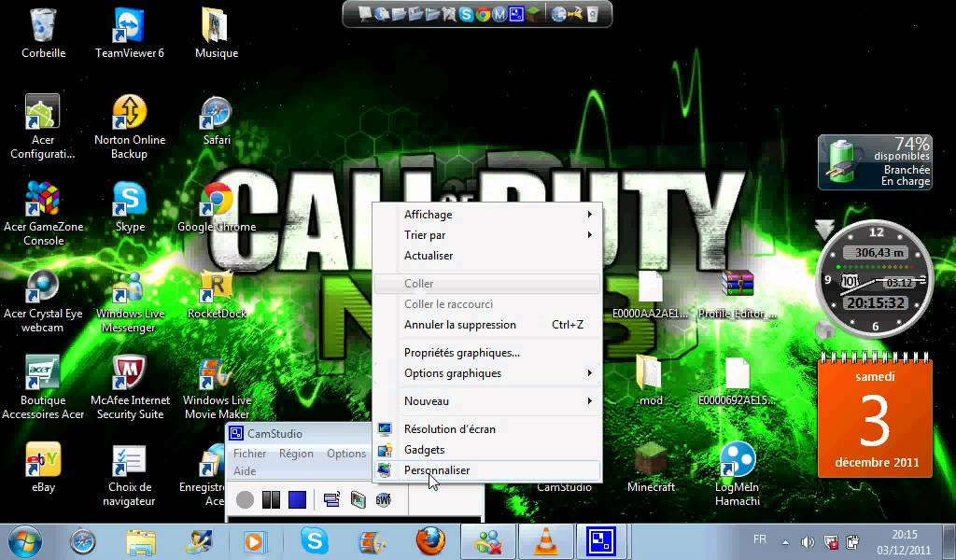Expand the Trier par submenu
Screen dimensions: 956x560
pos(487,235)
